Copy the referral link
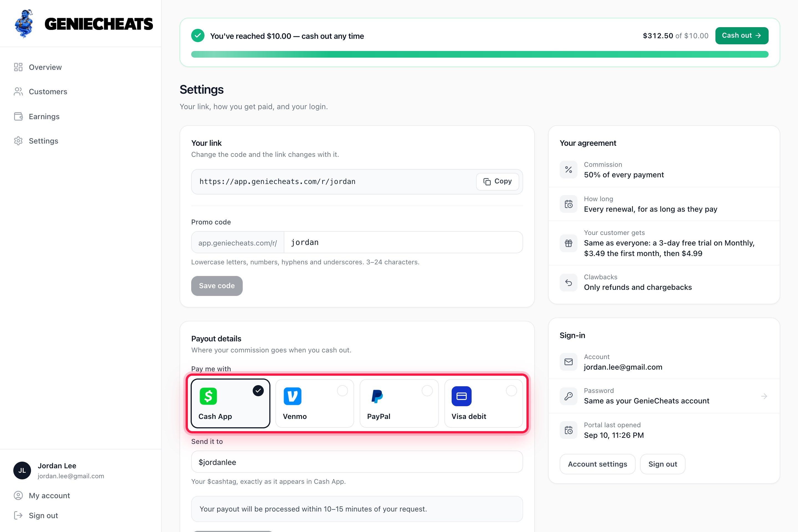The width and height of the screenshot is (798, 532). click(x=497, y=181)
